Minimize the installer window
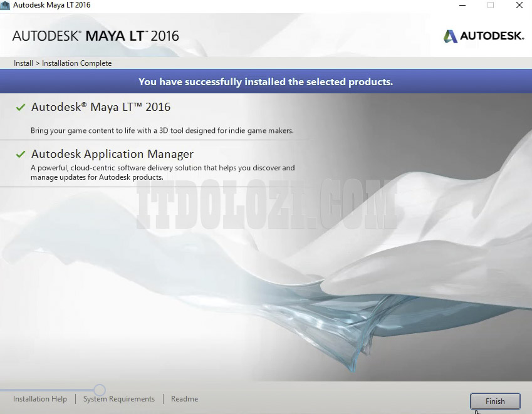Image resolution: width=532 pixels, height=414 pixels. 462,5
